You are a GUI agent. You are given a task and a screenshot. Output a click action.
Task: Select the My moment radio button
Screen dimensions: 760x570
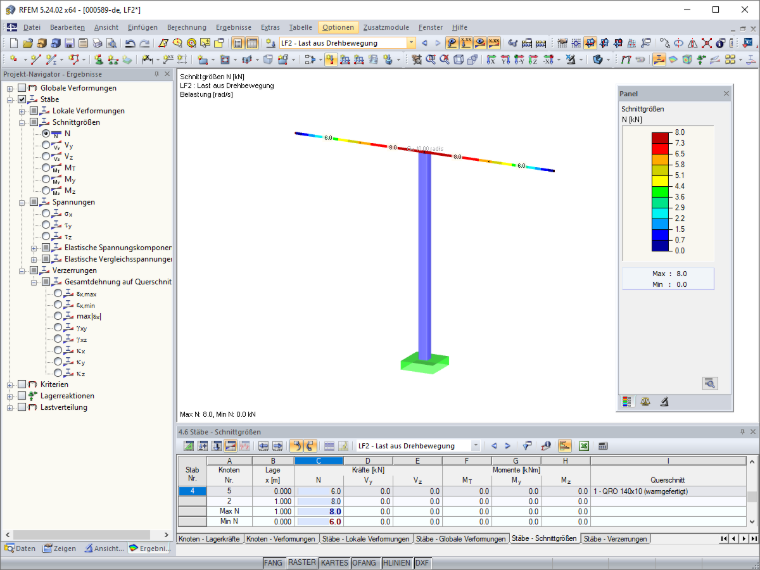[46, 179]
